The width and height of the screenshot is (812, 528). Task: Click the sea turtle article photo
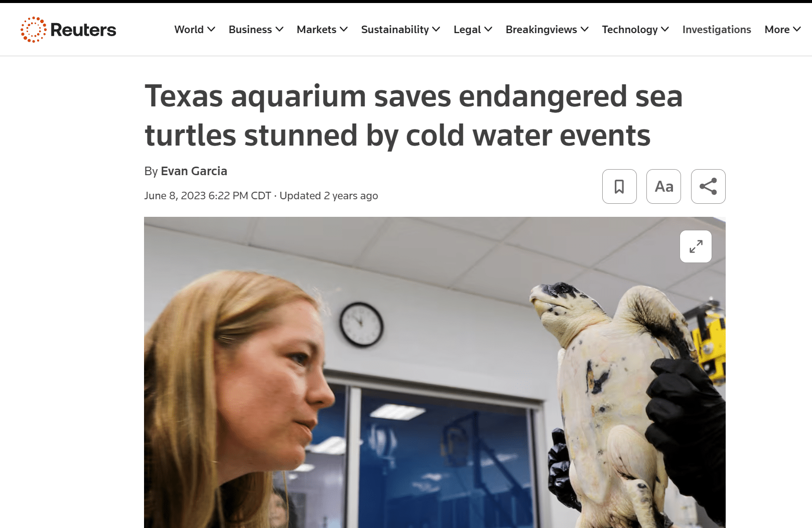[435, 372]
